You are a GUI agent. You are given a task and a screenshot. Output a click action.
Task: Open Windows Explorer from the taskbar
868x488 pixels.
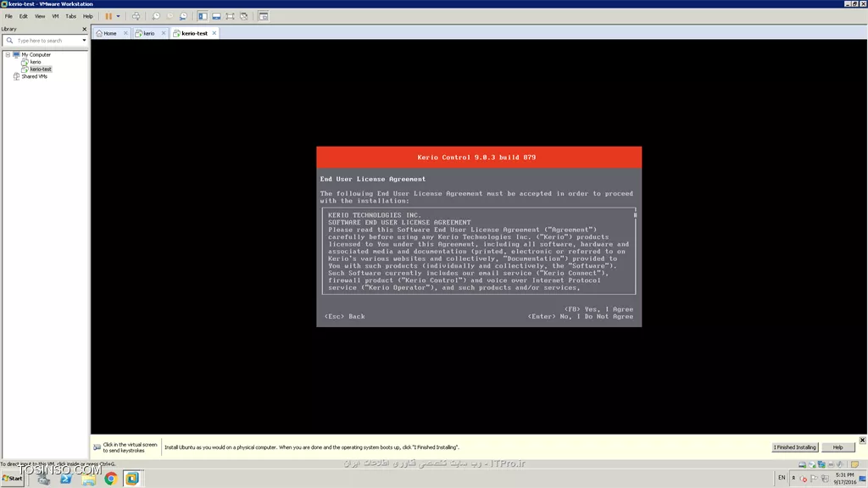(x=88, y=479)
